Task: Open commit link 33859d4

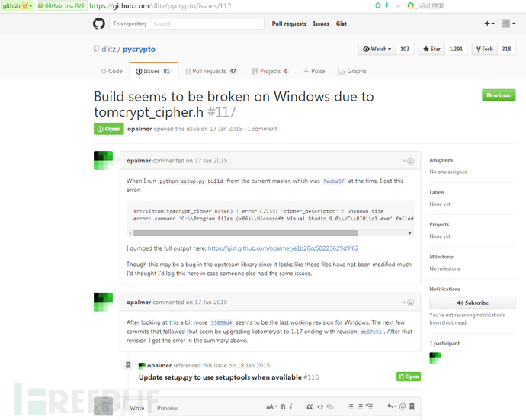Action: tap(221, 322)
